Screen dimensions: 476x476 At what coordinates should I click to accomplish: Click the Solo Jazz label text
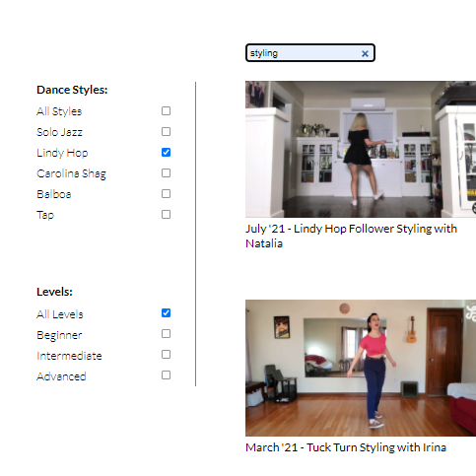point(59,132)
